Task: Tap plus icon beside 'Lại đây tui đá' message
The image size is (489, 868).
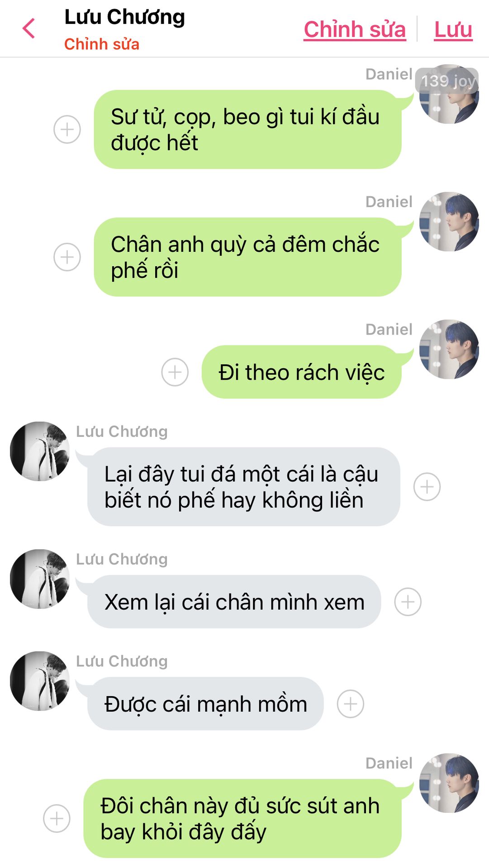Action: point(427,486)
